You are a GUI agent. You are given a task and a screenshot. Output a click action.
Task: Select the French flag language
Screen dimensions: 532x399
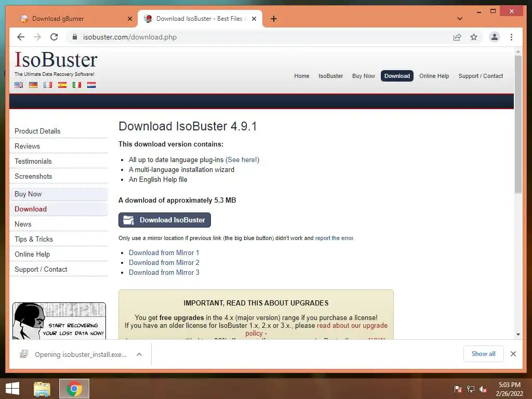(48, 85)
